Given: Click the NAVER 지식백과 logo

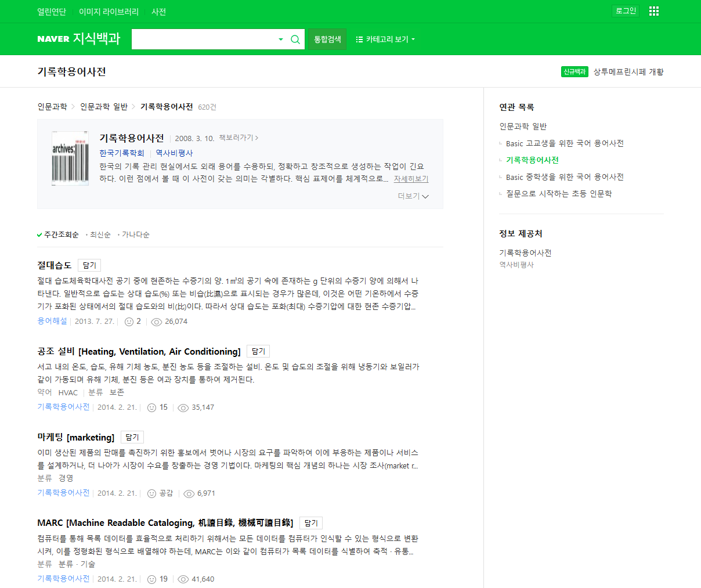Looking at the screenshot, I should click(x=78, y=39).
